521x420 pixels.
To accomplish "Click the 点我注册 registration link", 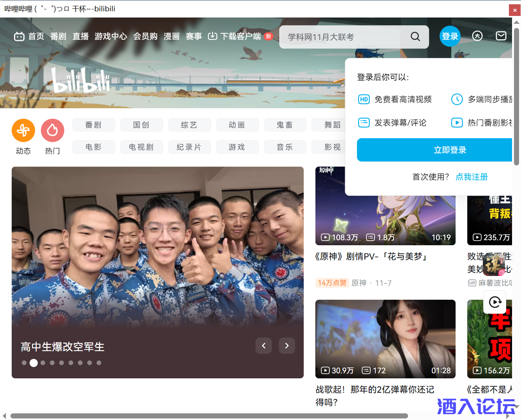I will [x=472, y=177].
